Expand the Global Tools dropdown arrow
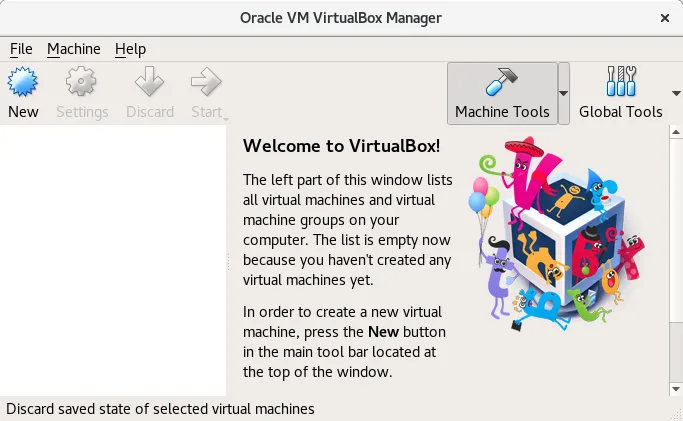The width and height of the screenshot is (683, 421). (x=676, y=93)
